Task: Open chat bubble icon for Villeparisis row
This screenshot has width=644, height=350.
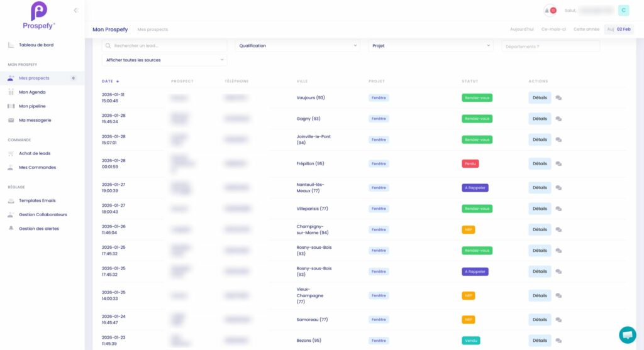Action: tap(558, 209)
